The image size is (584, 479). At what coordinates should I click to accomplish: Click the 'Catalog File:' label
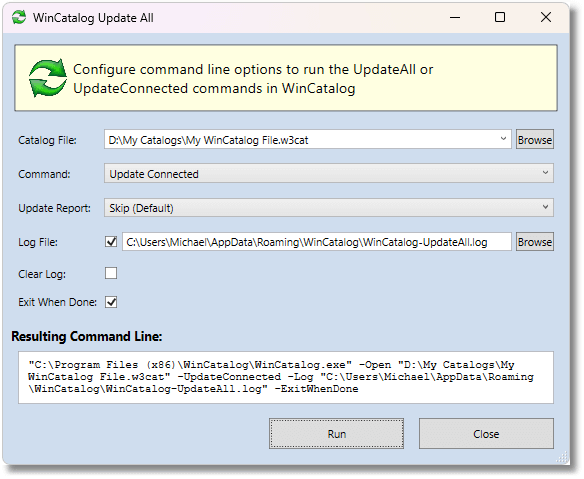click(x=47, y=140)
